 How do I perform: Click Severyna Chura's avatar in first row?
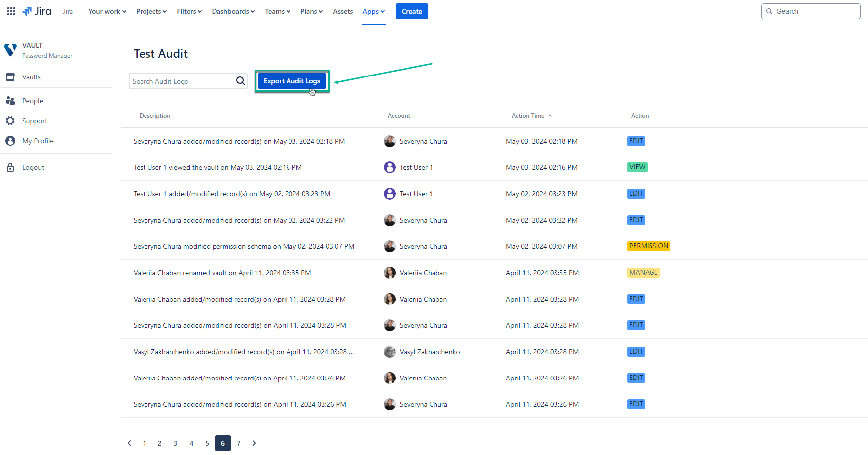390,141
